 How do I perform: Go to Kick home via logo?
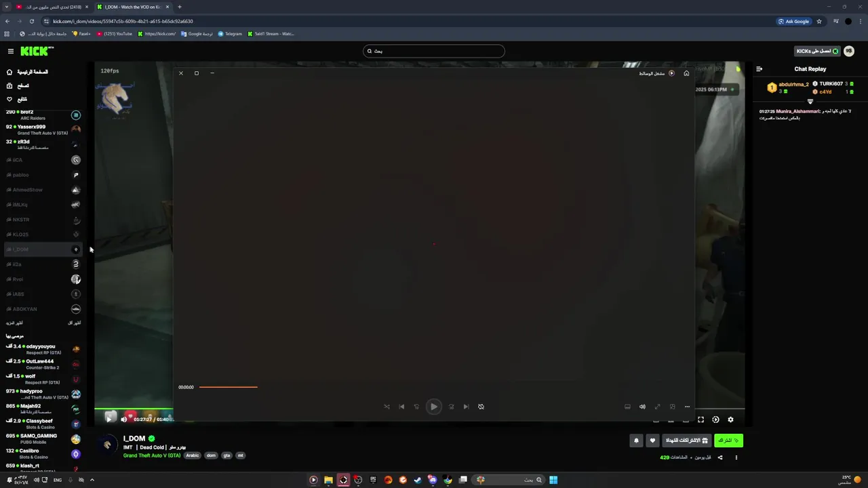coord(37,51)
